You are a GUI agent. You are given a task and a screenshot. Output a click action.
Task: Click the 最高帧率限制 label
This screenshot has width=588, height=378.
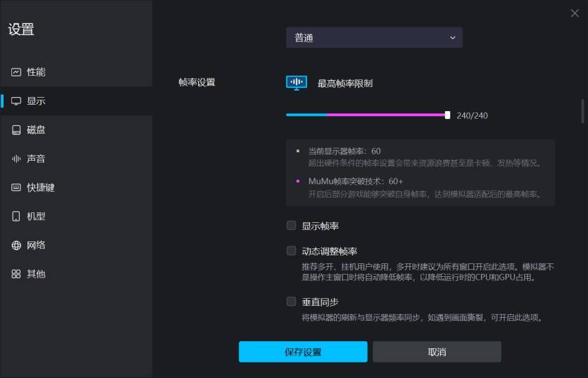pyautogui.click(x=345, y=84)
